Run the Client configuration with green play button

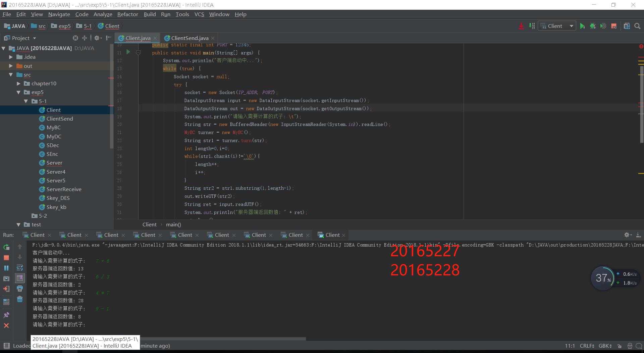pos(582,26)
